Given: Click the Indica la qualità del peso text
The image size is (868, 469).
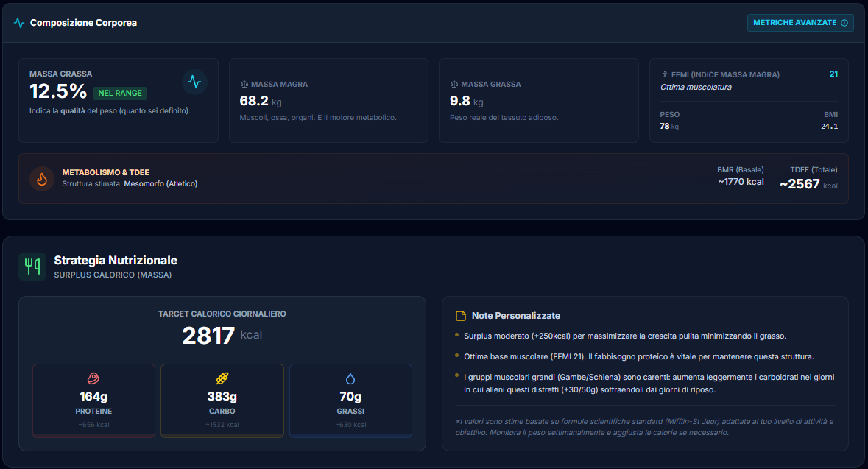Looking at the screenshot, I should pyautogui.click(x=110, y=110).
